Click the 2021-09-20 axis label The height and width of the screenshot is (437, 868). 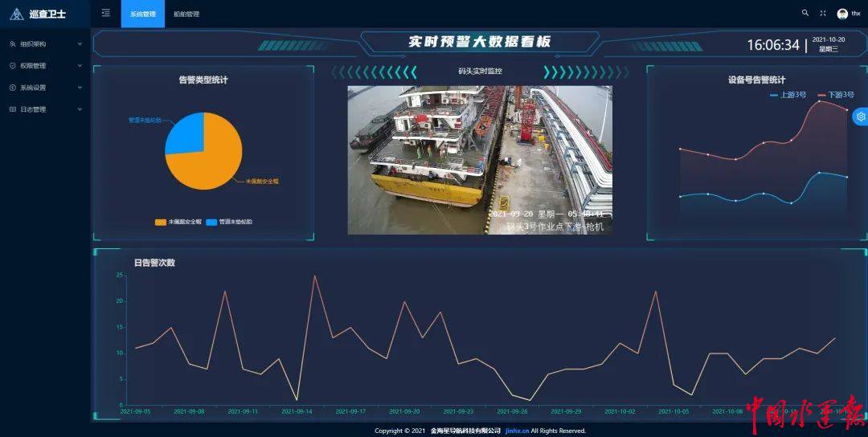[x=404, y=411]
